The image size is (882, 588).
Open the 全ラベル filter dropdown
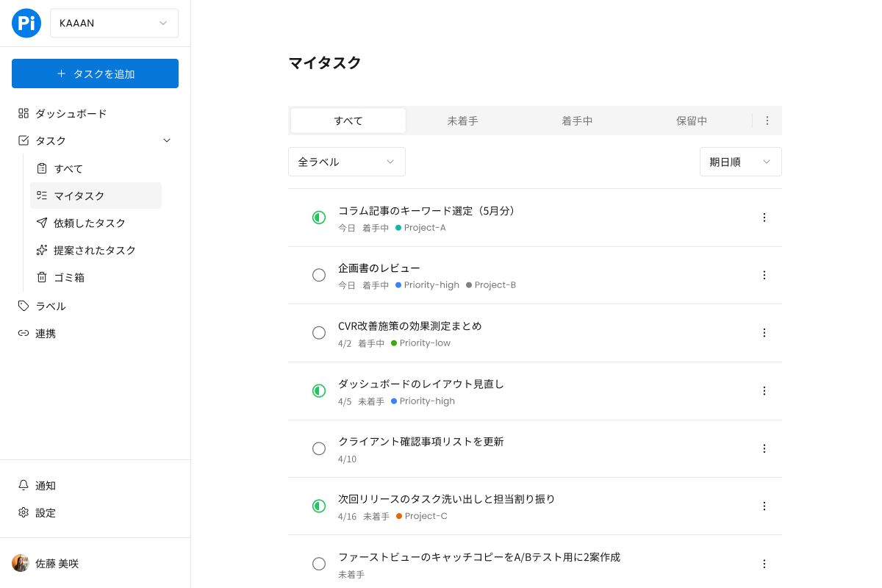pos(347,162)
